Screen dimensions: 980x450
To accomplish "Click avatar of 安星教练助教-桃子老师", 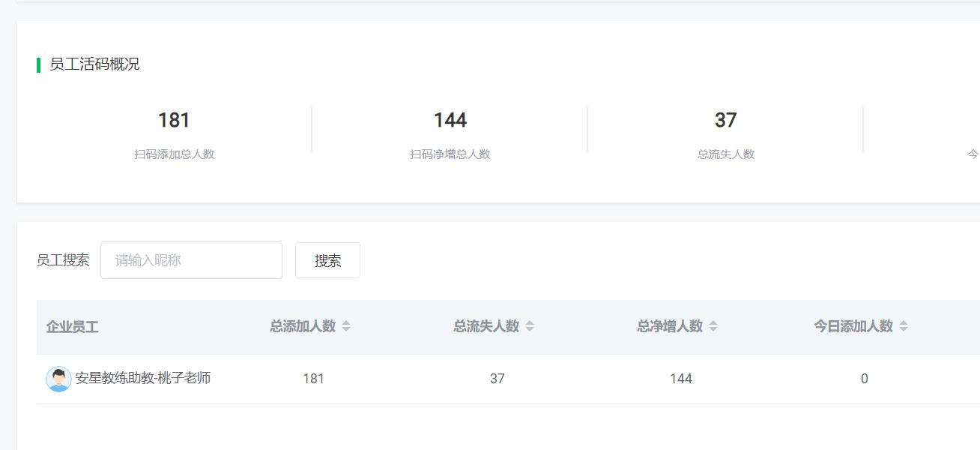I will [58, 379].
